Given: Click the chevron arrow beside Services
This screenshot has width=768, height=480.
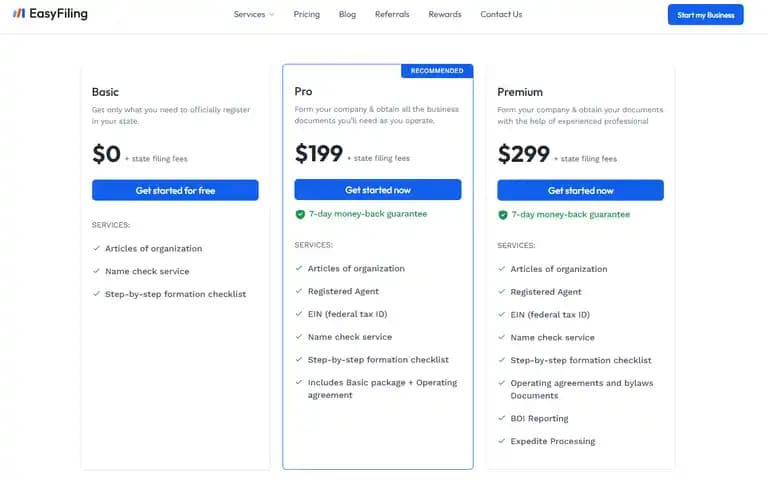Looking at the screenshot, I should (272, 15).
